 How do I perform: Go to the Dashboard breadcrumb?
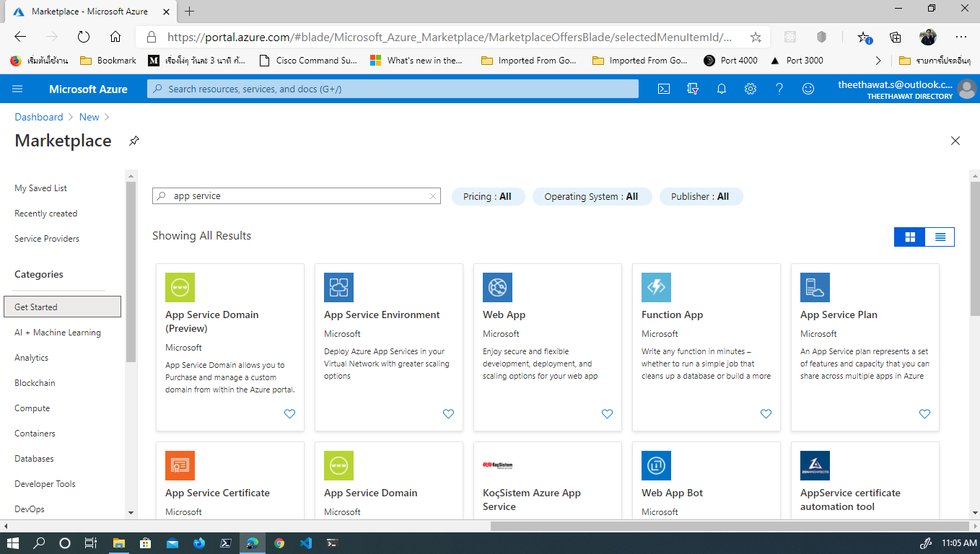(x=39, y=117)
